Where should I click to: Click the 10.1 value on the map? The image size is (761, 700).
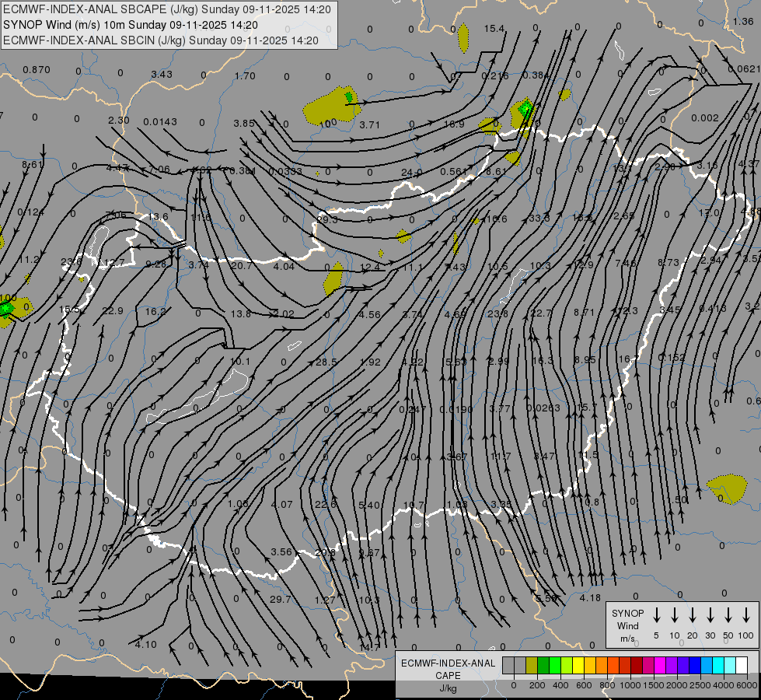point(239,362)
